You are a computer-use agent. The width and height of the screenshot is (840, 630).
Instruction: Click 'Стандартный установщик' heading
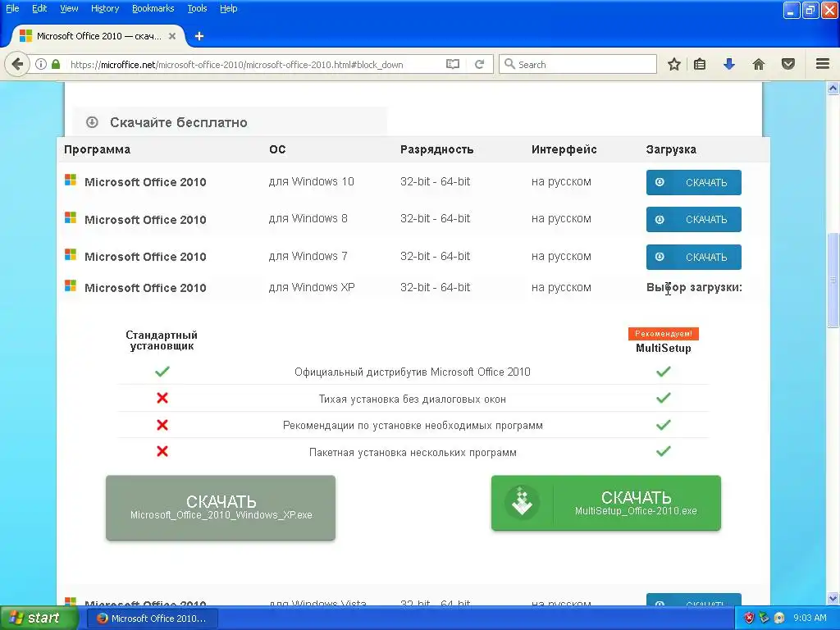click(162, 340)
